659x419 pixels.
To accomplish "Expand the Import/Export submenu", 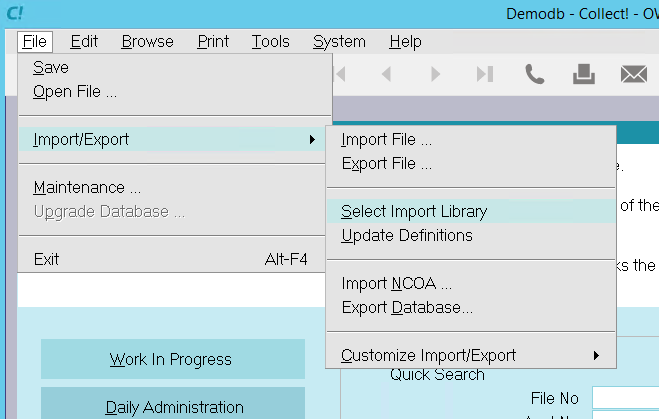I will tap(171, 139).
